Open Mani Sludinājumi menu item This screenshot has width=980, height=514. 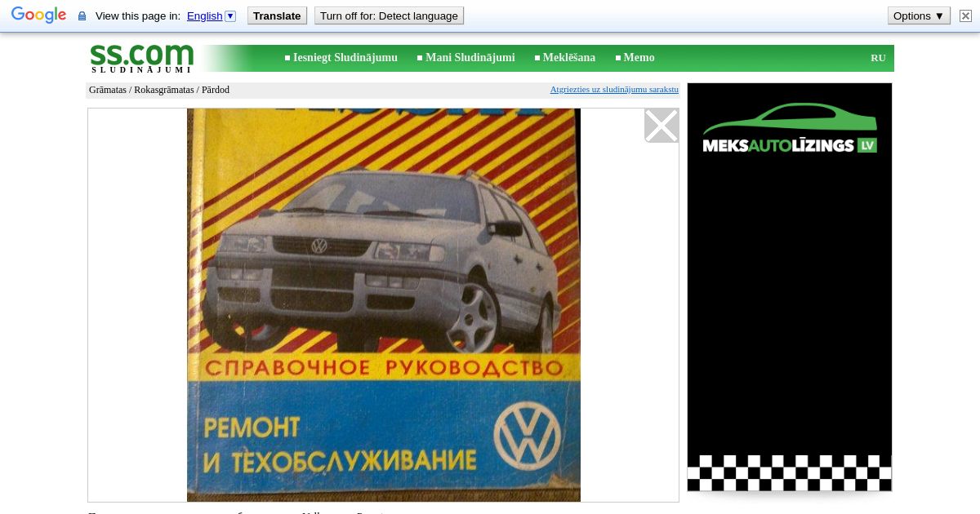coord(465,58)
